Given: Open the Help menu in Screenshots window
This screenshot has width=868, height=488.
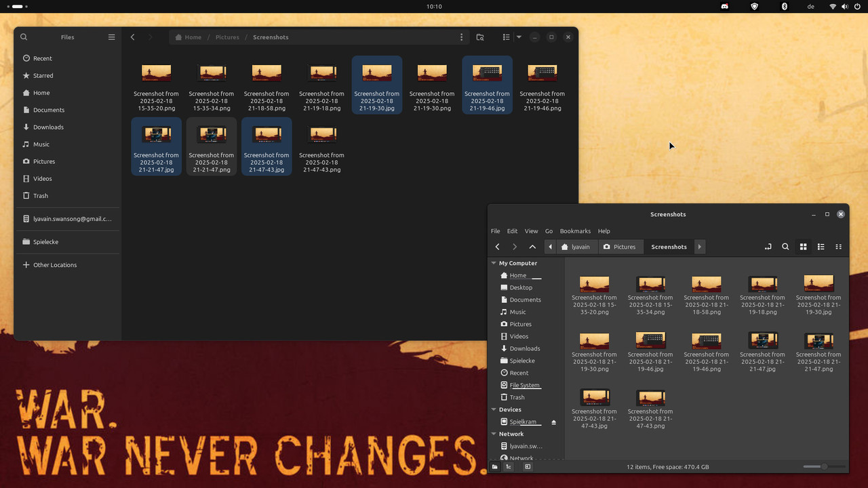Looking at the screenshot, I should tap(604, 231).
